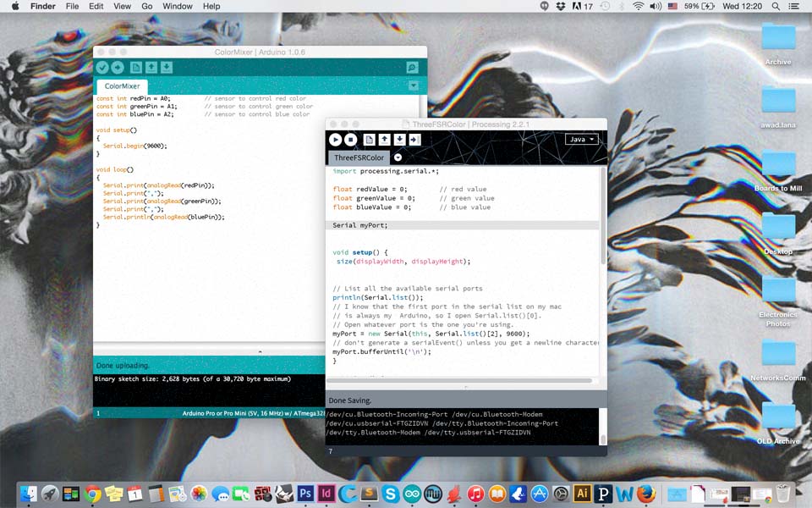Click Wi-Fi icon in menu bar
This screenshot has height=508, width=812.
[639, 6]
